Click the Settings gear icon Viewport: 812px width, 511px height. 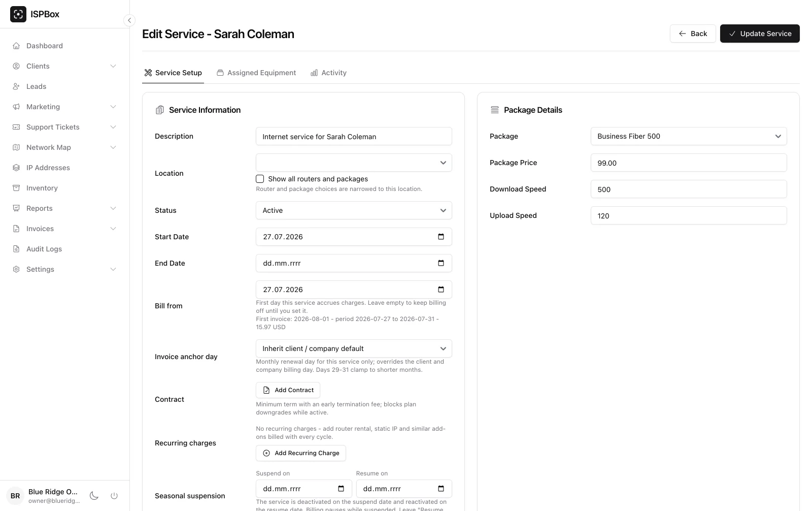[16, 269]
